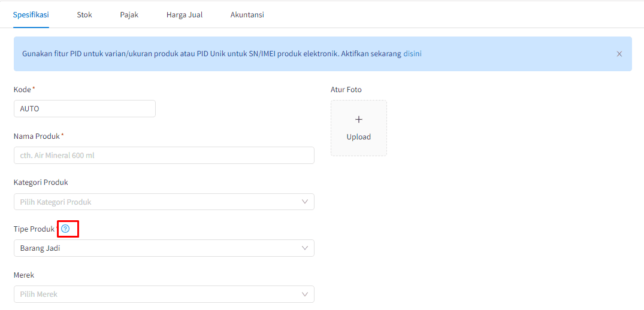This screenshot has width=644, height=310.
Task: Click the Nama Produk text field
Action: (x=164, y=156)
